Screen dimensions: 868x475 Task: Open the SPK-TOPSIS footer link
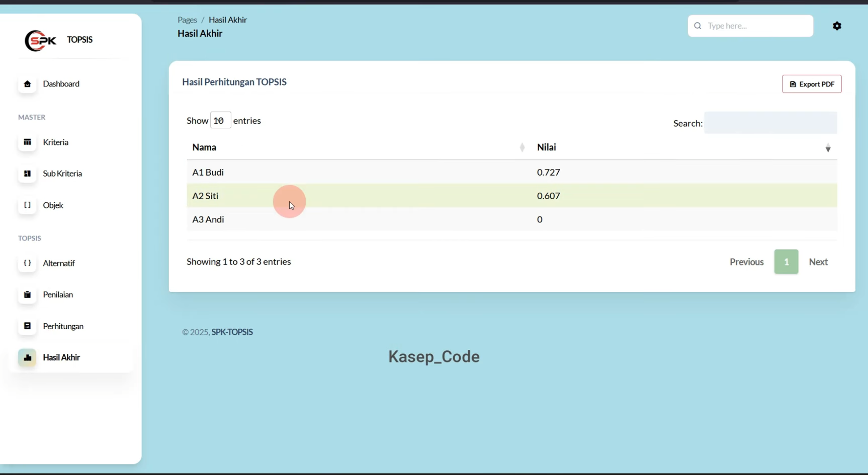pyautogui.click(x=232, y=332)
